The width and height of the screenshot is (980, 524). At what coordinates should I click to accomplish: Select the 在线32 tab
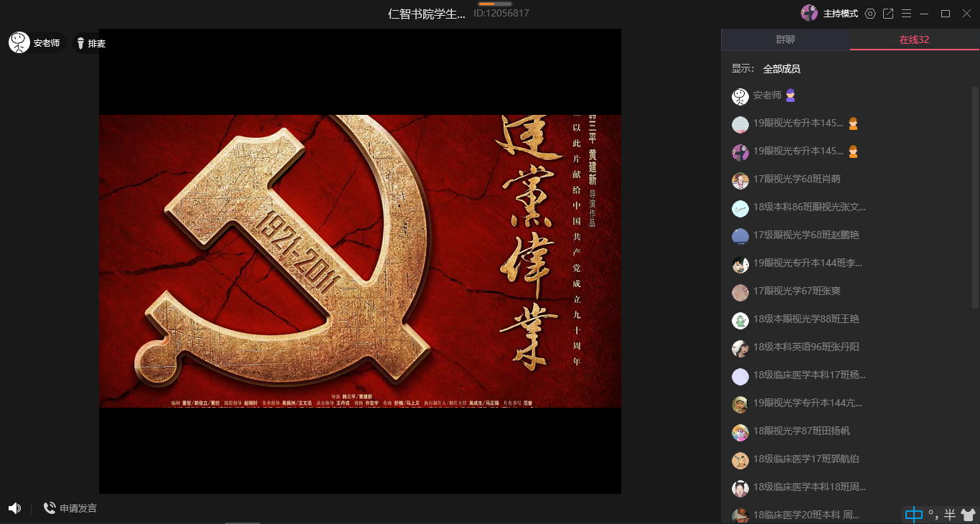point(914,39)
